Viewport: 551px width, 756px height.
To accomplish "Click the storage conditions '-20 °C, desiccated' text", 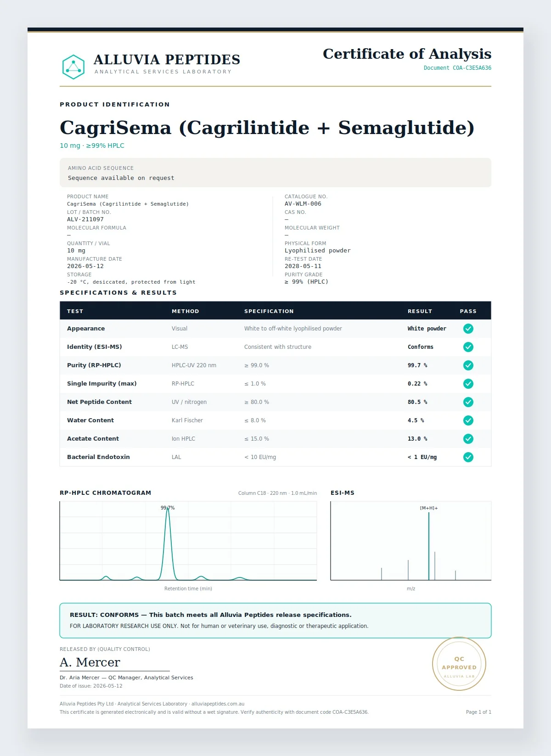I will 131,282.
